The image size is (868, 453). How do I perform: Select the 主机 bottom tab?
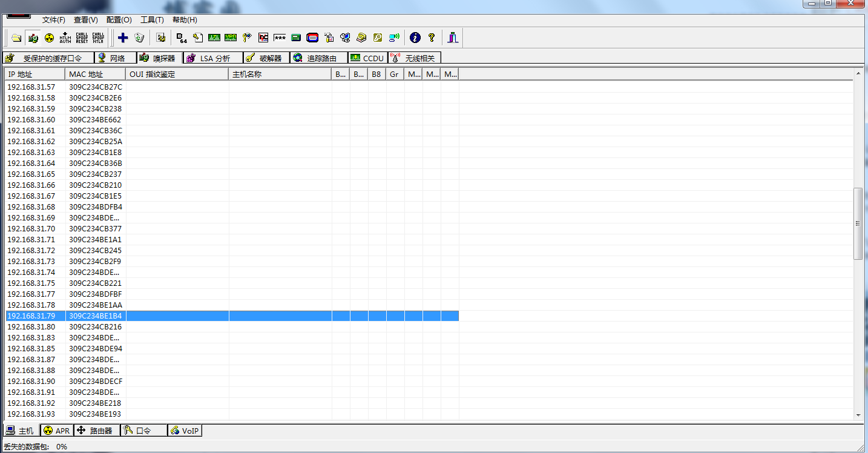(21, 431)
